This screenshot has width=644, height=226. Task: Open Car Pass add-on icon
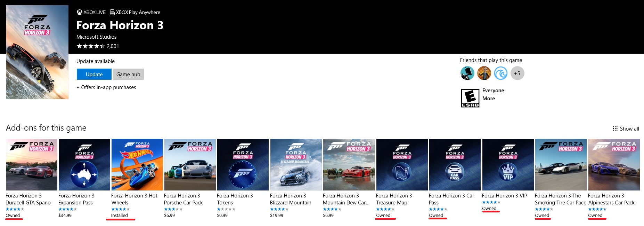455,165
